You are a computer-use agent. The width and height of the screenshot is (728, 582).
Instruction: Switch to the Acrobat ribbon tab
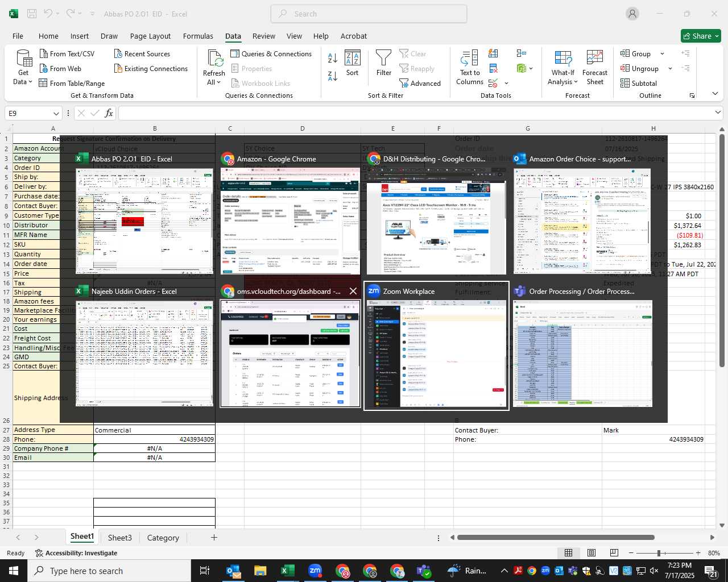click(354, 36)
